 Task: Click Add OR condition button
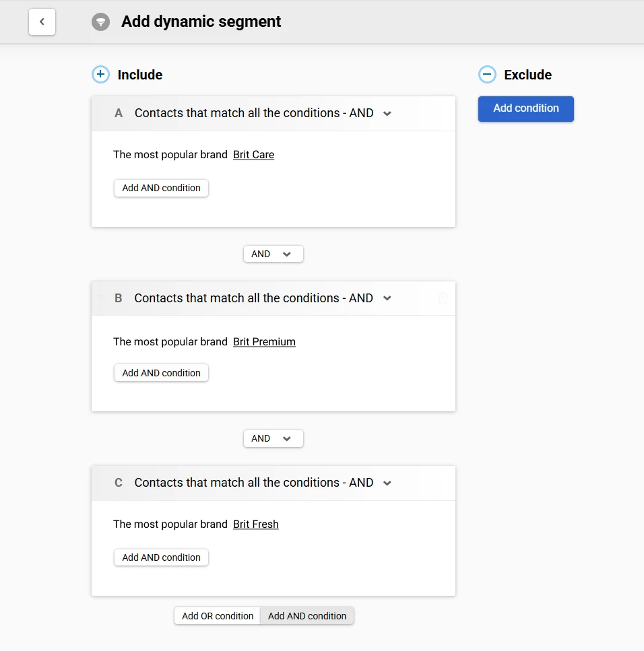click(x=218, y=616)
